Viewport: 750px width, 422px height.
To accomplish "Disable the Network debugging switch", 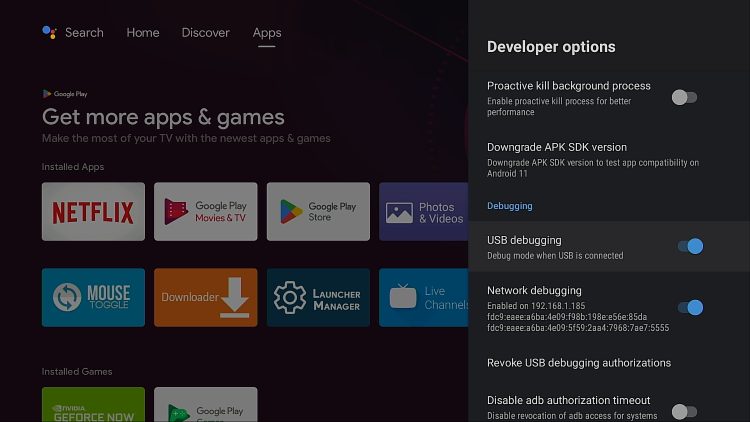I will (690, 307).
